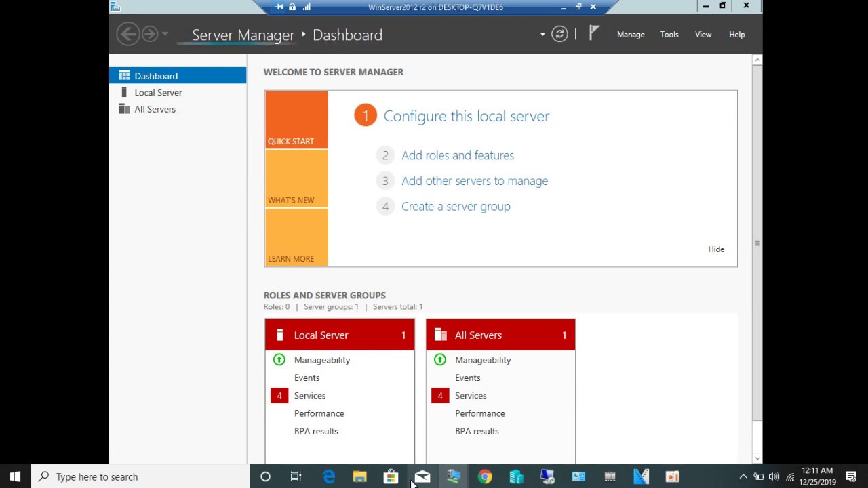This screenshot has height=488, width=868.
Task: Open Task View on taskbar
Action: click(x=296, y=476)
